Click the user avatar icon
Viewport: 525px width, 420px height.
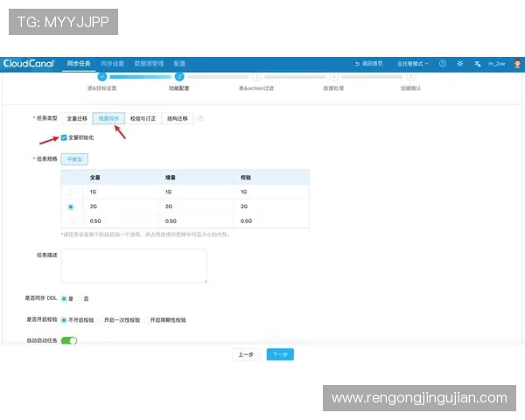point(517,64)
